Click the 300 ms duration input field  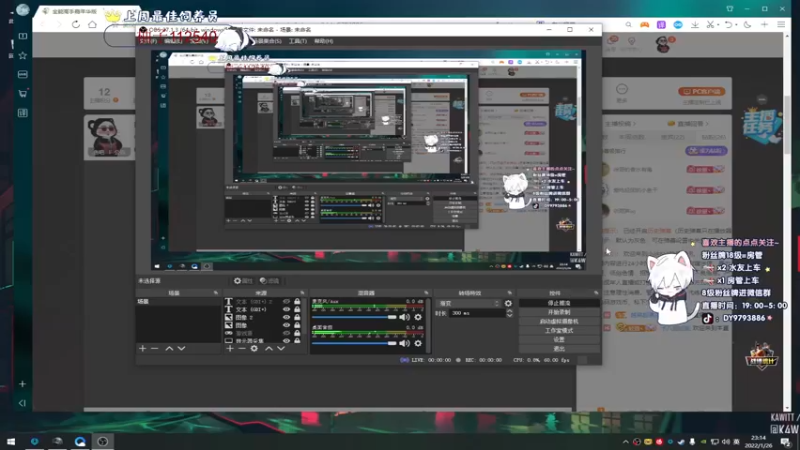pyautogui.click(x=477, y=313)
